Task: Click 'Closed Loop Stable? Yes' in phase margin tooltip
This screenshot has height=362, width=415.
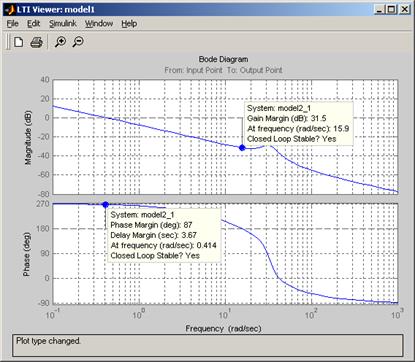Action: [155, 256]
